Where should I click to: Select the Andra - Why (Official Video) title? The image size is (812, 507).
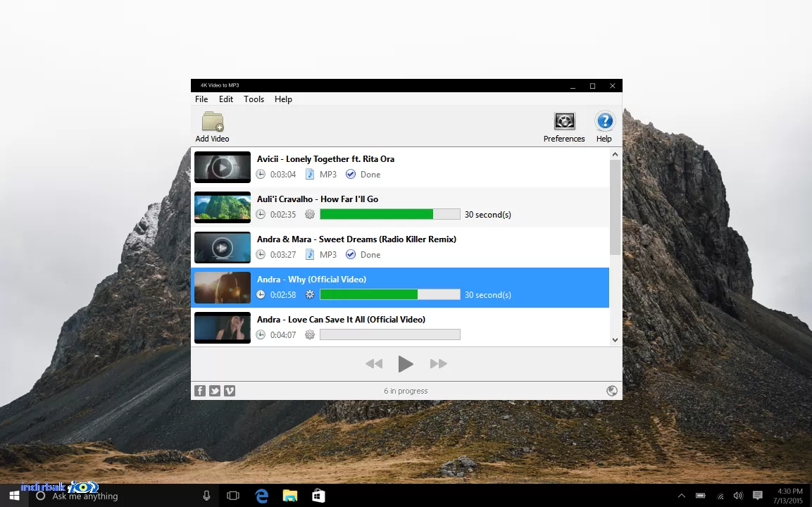[x=311, y=279]
